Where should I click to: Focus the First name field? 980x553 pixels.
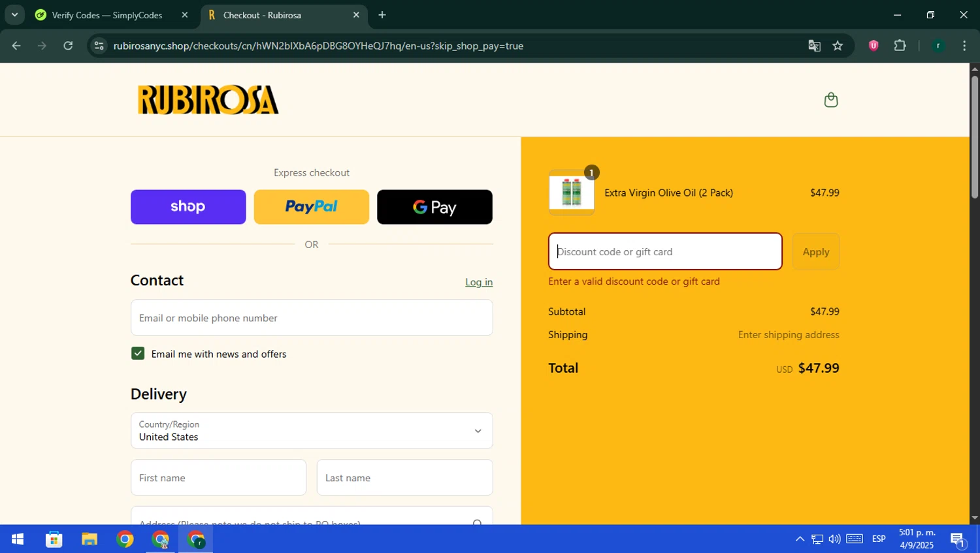click(x=218, y=478)
